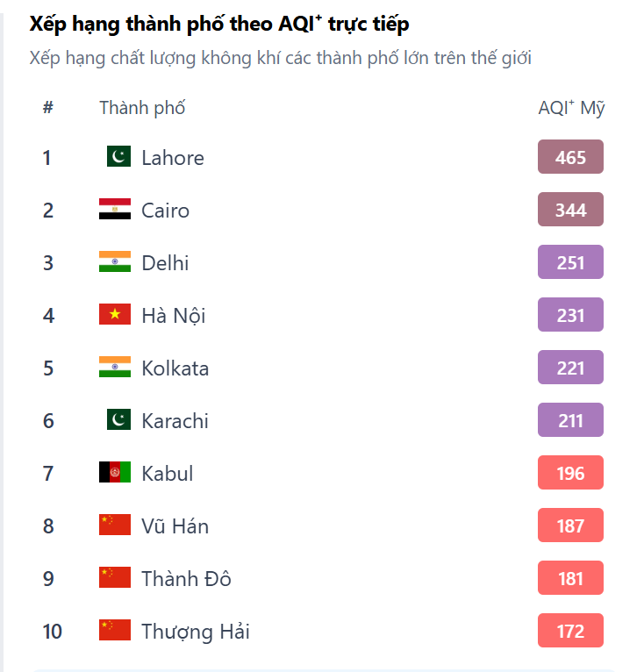Viewport: 644px width, 672px height.
Task: Click the China flag beside Thành Đô
Action: pyautogui.click(x=115, y=578)
